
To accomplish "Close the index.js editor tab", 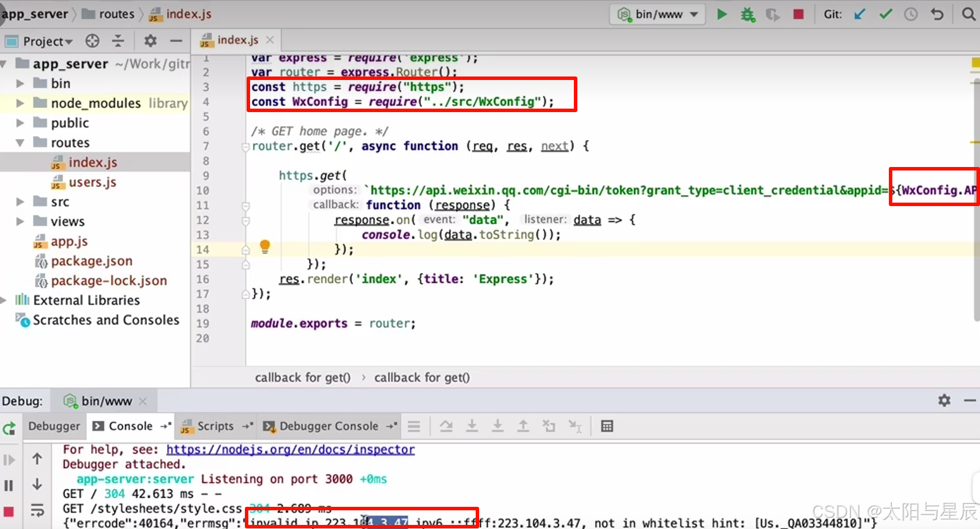I will [270, 40].
